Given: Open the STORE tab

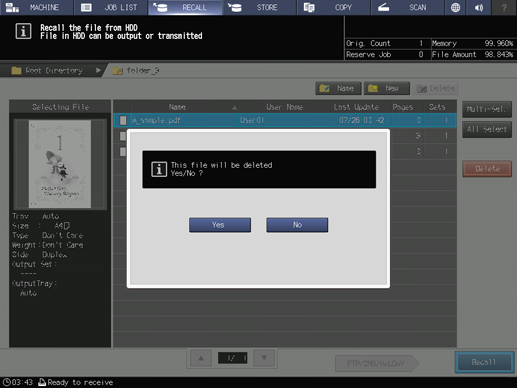Looking at the screenshot, I should tap(259, 7).
